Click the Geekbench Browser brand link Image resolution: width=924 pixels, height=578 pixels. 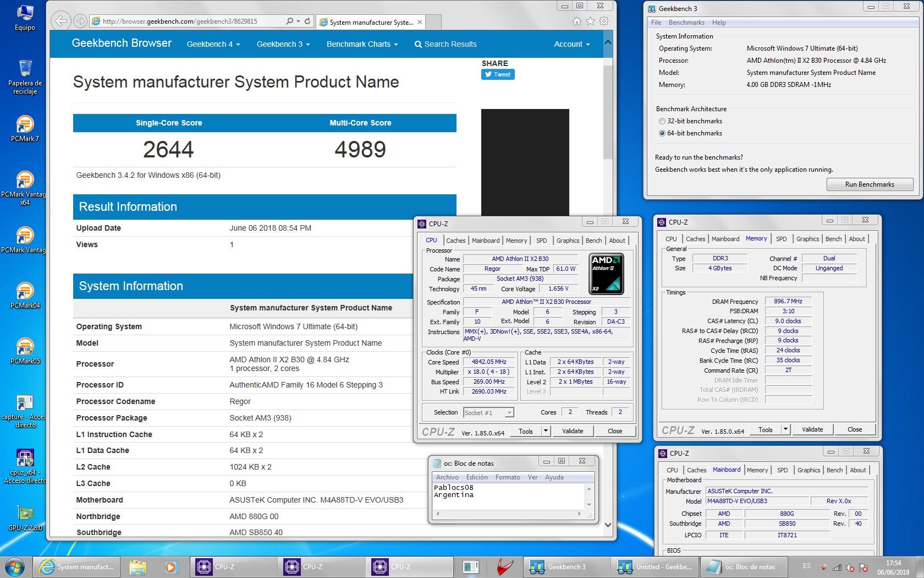[122, 43]
